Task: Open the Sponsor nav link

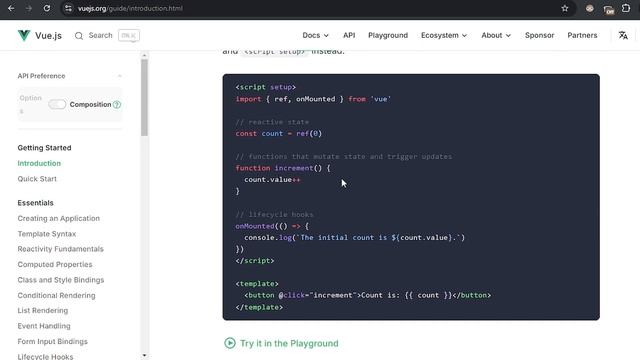Action: [x=539, y=36]
